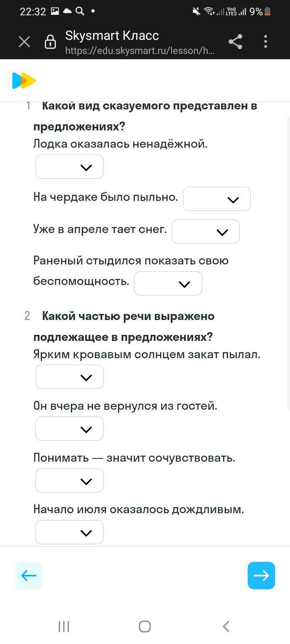
Task: Tap Android recent apps button
Action: tap(64, 626)
